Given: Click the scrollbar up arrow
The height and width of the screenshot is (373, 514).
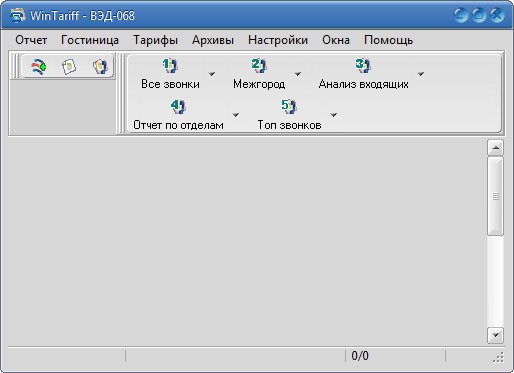Looking at the screenshot, I should [x=495, y=147].
